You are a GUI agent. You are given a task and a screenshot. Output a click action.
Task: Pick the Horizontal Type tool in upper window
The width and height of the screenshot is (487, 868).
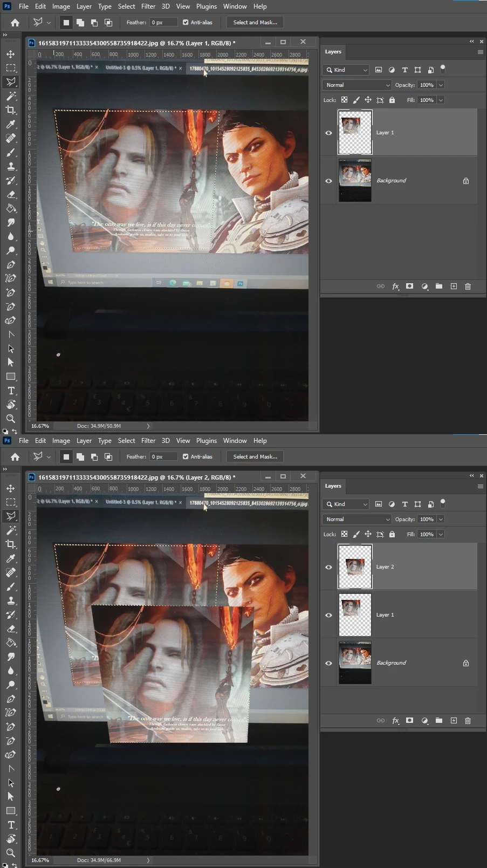[x=10, y=391]
